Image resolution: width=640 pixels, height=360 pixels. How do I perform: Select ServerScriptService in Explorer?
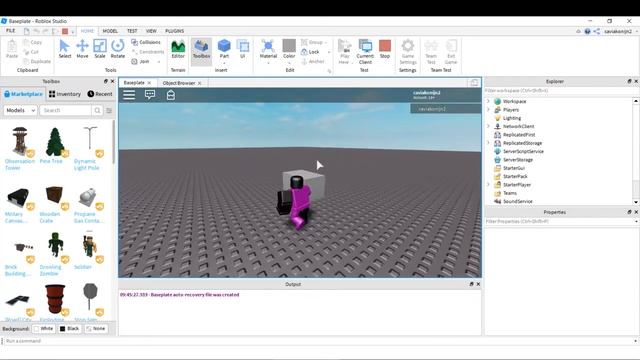click(x=523, y=151)
